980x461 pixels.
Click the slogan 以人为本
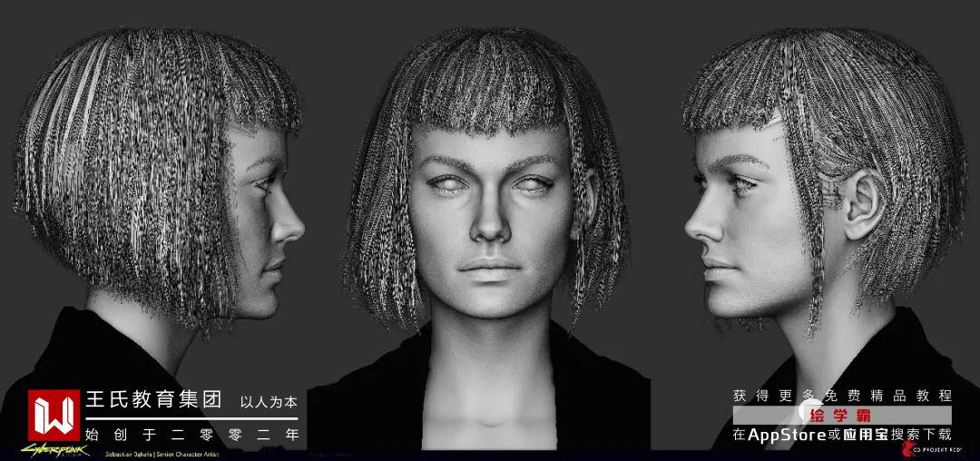(x=269, y=403)
